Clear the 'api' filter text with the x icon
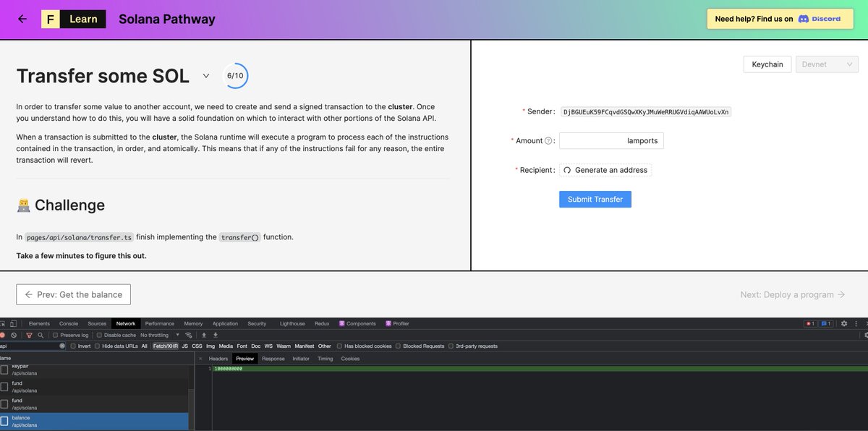 (62, 346)
